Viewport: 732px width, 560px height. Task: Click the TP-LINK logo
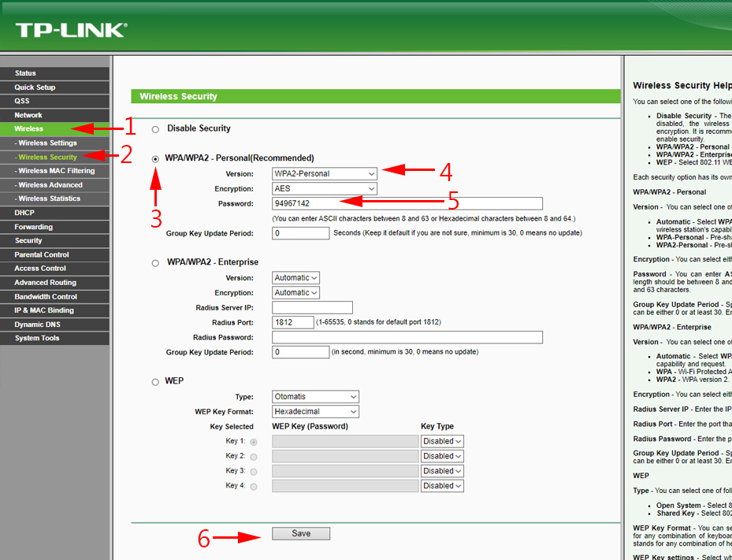pyautogui.click(x=70, y=30)
